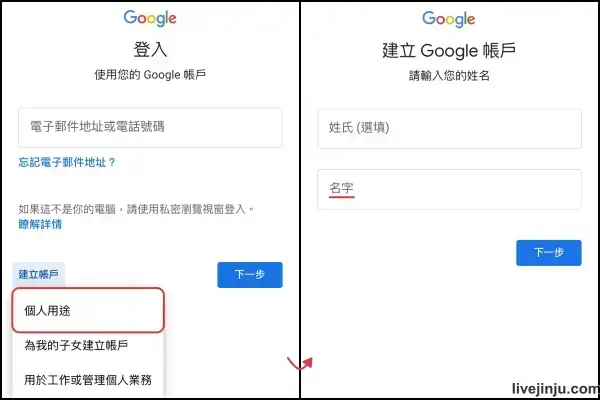Click 下一步 on the sign-in panel

pyautogui.click(x=250, y=275)
